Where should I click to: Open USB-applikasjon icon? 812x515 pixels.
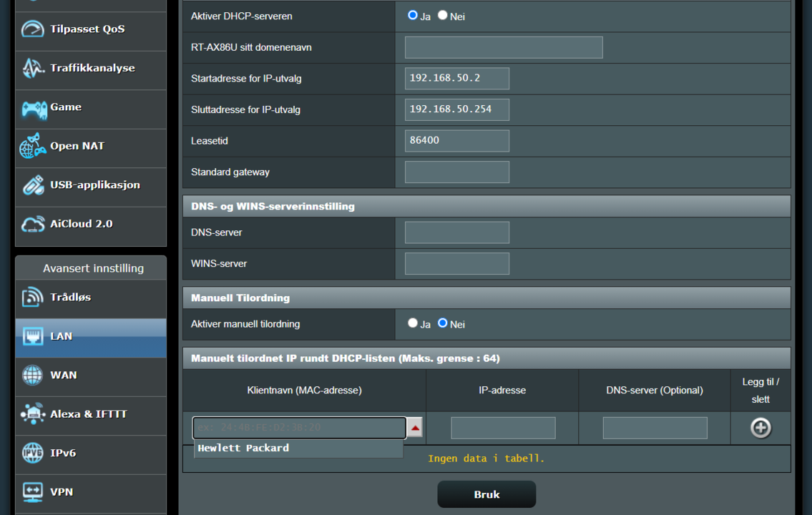[33, 185]
